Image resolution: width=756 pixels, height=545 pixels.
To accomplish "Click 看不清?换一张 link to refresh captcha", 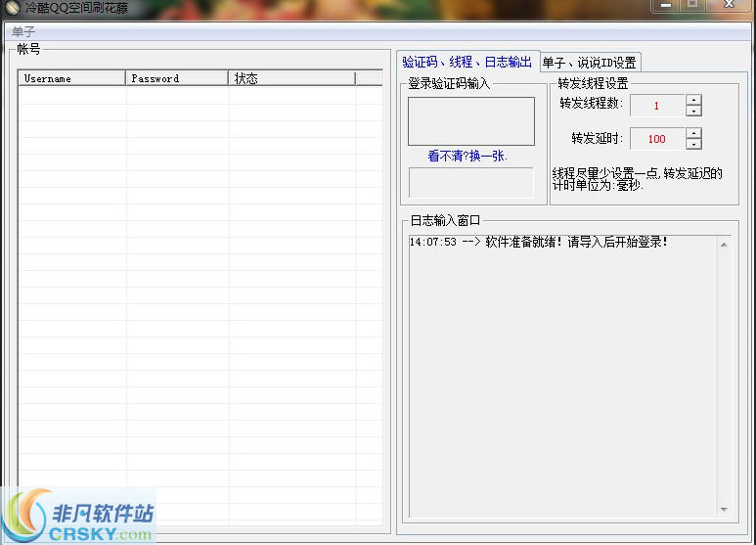I will coord(467,156).
